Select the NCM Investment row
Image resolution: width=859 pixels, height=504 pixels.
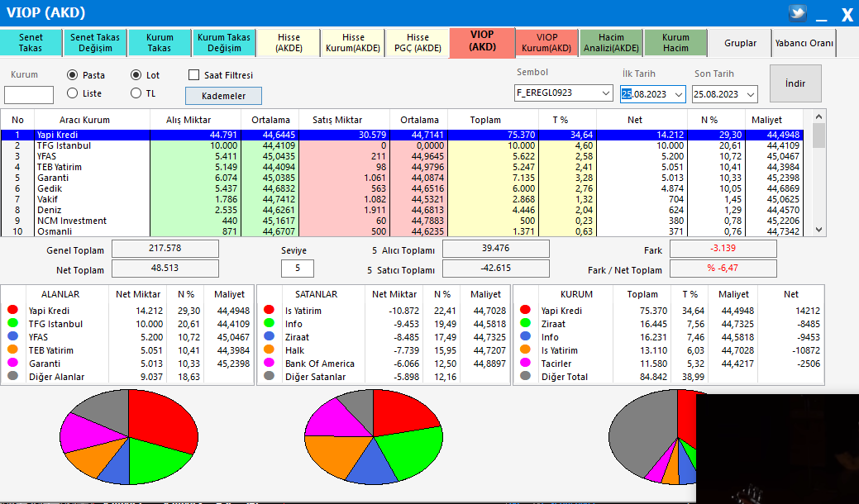point(402,221)
